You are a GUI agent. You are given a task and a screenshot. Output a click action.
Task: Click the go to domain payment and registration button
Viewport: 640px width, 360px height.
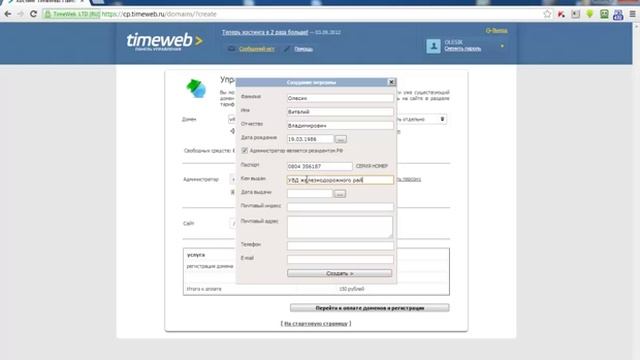pyautogui.click(x=370, y=308)
